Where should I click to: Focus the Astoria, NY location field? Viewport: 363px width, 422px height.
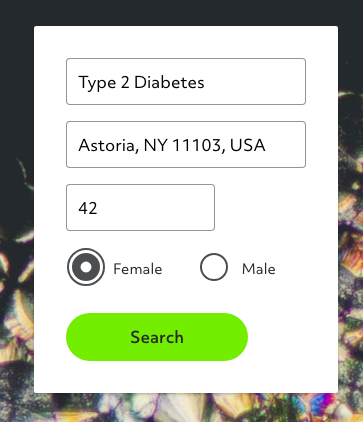click(186, 145)
